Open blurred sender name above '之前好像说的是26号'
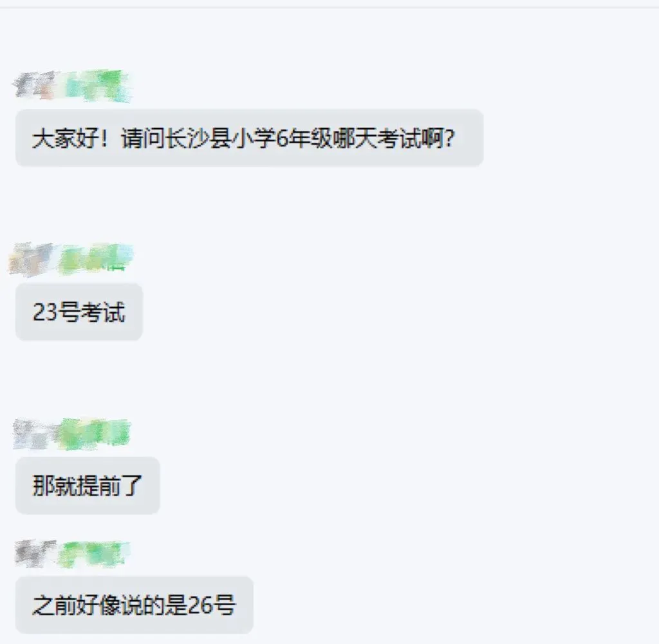The image size is (659, 644). pos(72,554)
